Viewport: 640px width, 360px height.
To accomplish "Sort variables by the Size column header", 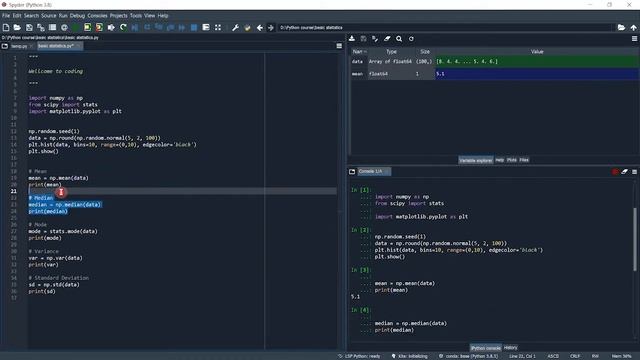I will pyautogui.click(x=425, y=52).
